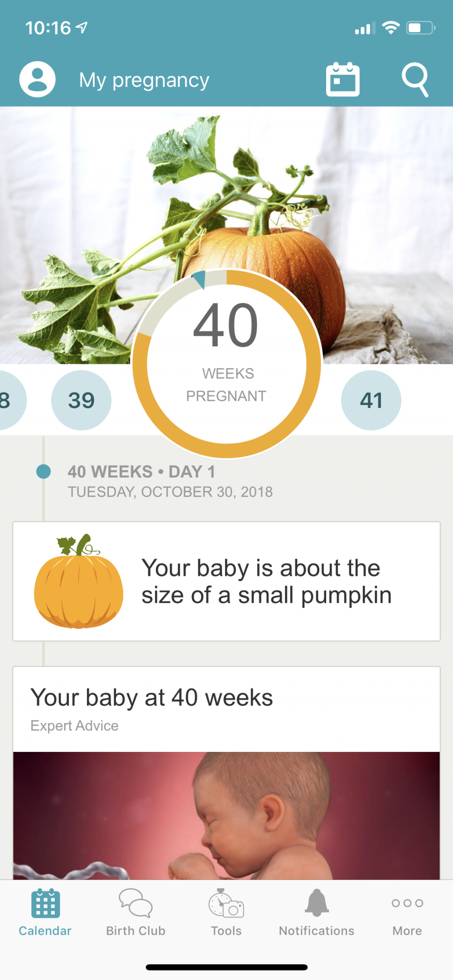Tap the My pregnancy header title
453x980 pixels.
coord(144,80)
